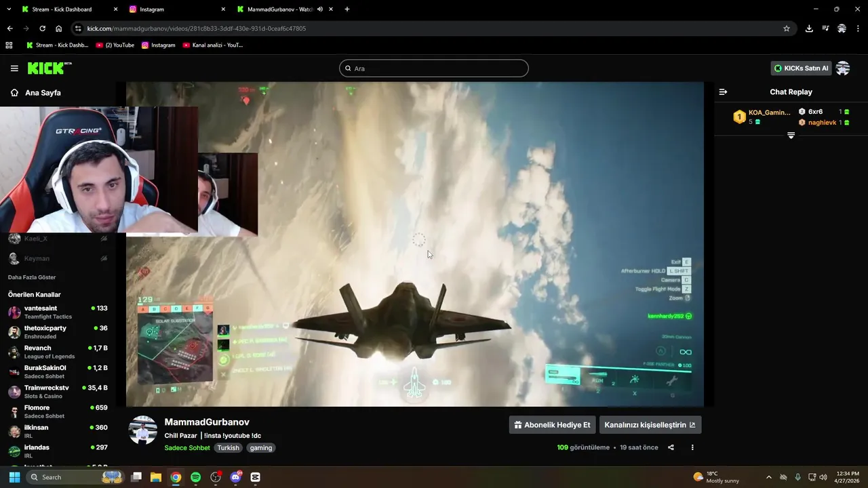
Task: Open site information icon in address bar
Action: [x=79, y=28]
